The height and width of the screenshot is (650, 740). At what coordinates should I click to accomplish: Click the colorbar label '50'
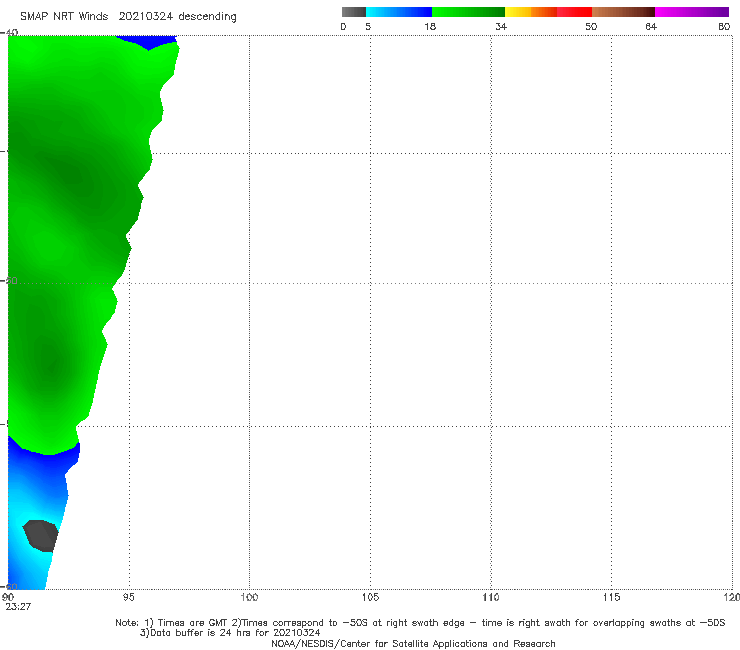click(x=591, y=27)
